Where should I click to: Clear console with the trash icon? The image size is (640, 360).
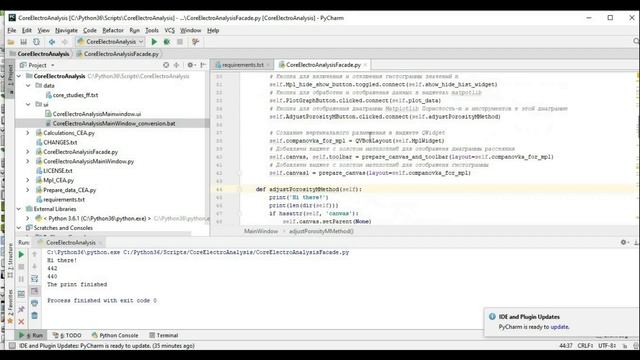pyautogui.click(x=35, y=316)
